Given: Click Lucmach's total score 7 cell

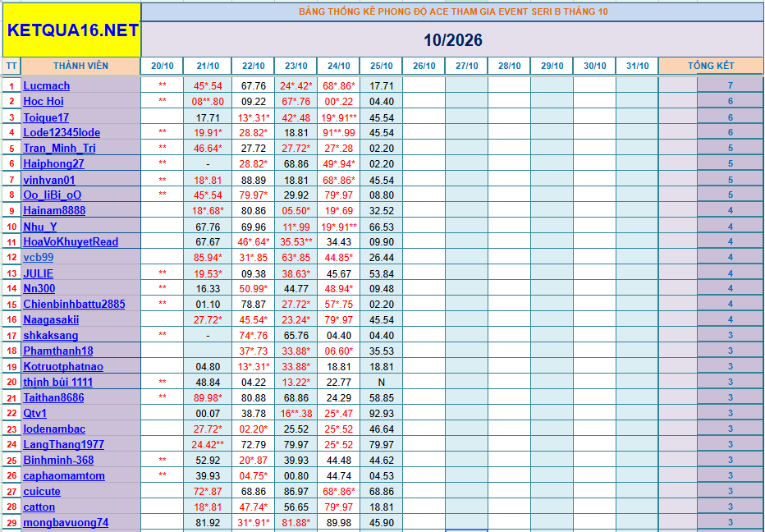Looking at the screenshot, I should click(730, 86).
